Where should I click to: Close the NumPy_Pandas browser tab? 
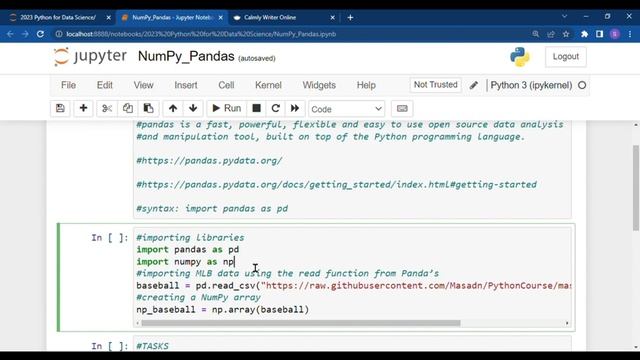[x=221, y=18]
